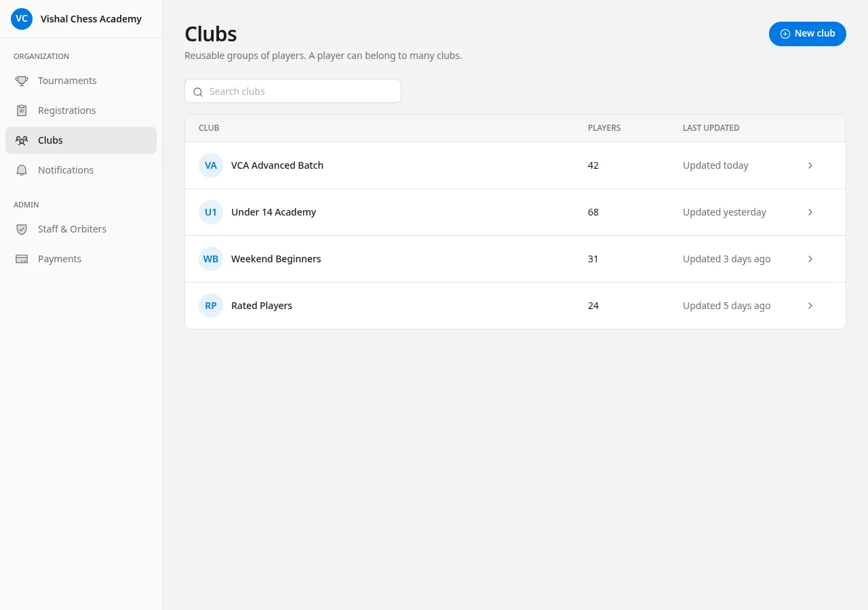Image resolution: width=868 pixels, height=610 pixels.
Task: Click the WB club avatar
Action: pos(211,259)
